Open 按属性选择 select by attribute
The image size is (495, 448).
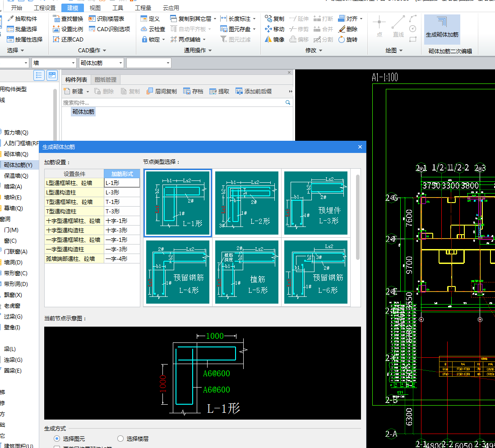25,39
